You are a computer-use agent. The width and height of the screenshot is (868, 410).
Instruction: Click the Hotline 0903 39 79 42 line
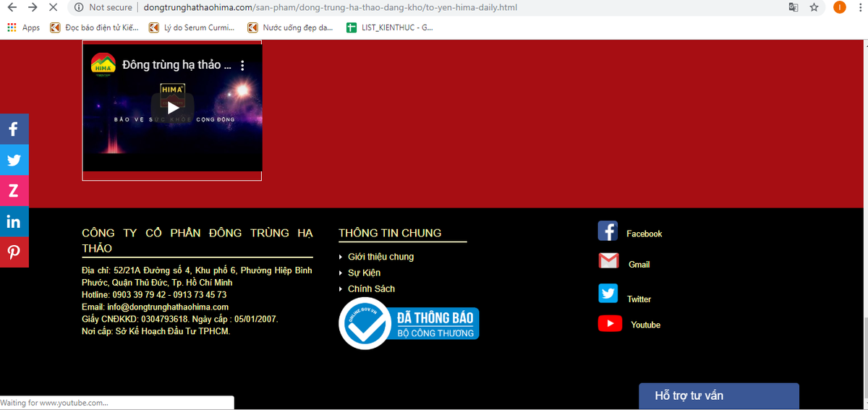tap(154, 294)
